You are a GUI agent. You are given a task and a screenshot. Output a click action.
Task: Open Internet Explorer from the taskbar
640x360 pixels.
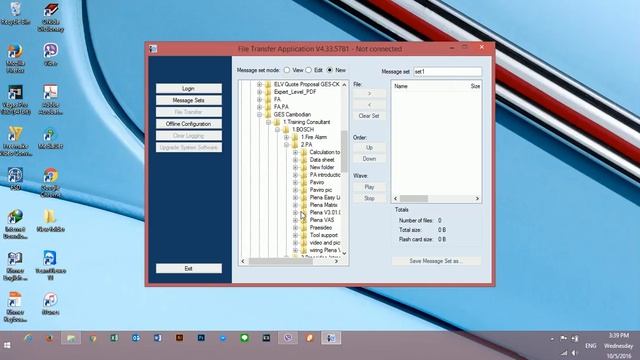pyautogui.click(x=28, y=338)
